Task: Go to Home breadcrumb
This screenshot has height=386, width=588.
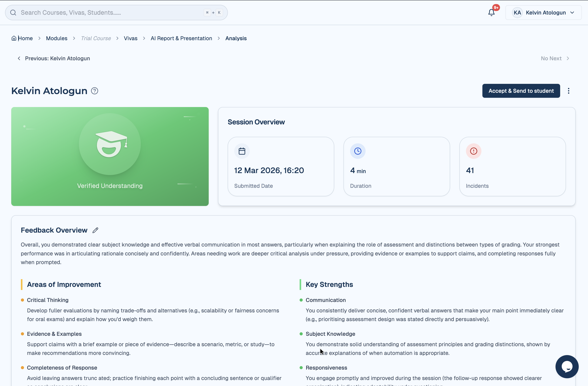Action: pos(25,38)
